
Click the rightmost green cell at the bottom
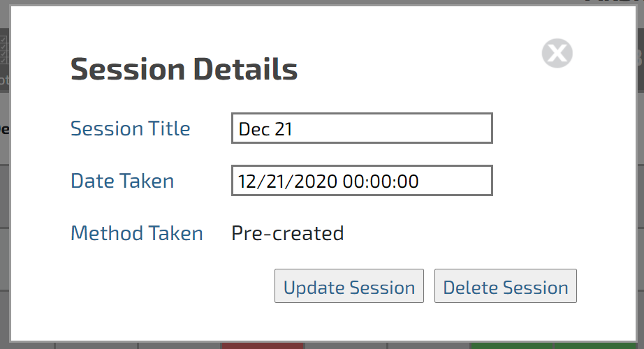click(x=594, y=346)
